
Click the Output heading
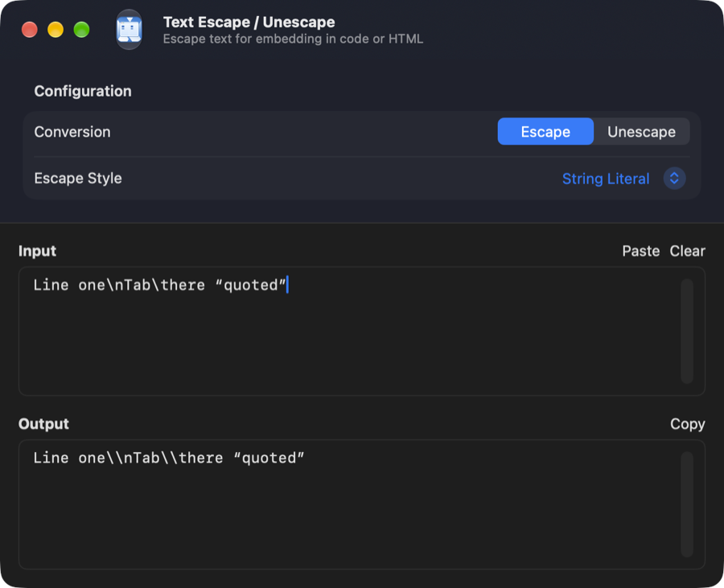click(x=44, y=424)
